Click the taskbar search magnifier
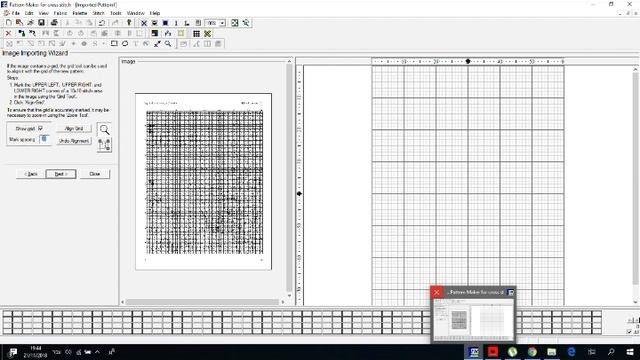This screenshot has width=640, height=360. (611, 351)
